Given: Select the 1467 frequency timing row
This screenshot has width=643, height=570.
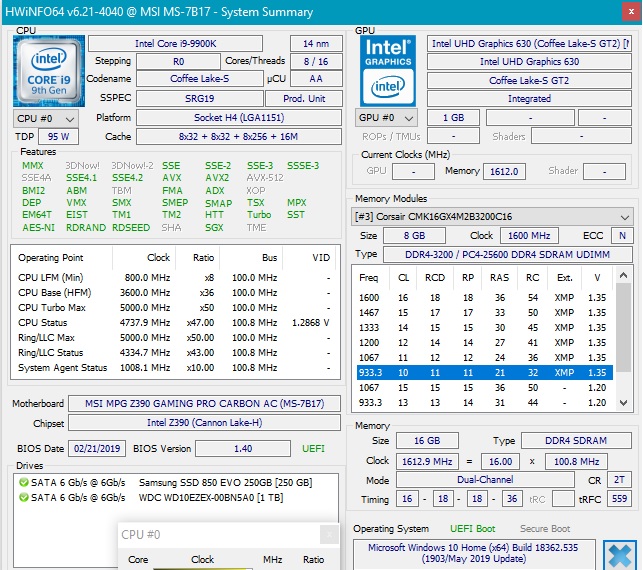Looking at the screenshot, I should point(485,312).
